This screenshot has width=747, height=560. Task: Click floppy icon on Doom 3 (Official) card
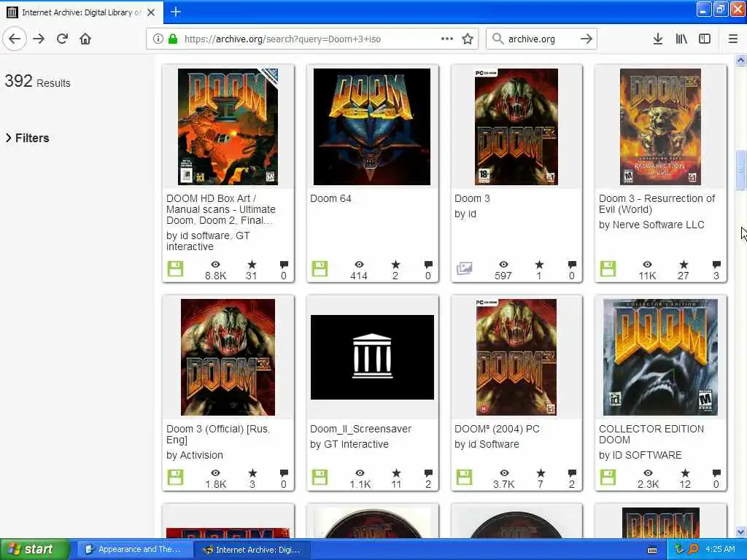[x=175, y=477]
